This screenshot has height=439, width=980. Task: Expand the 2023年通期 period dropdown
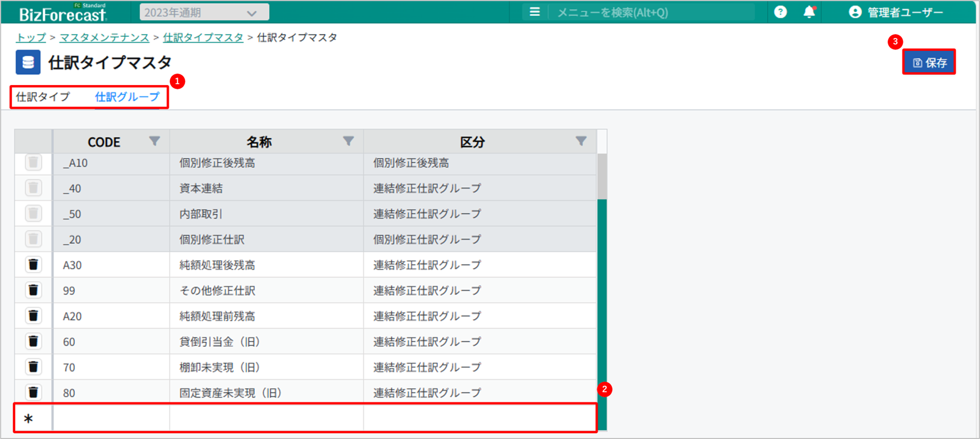[x=204, y=12]
